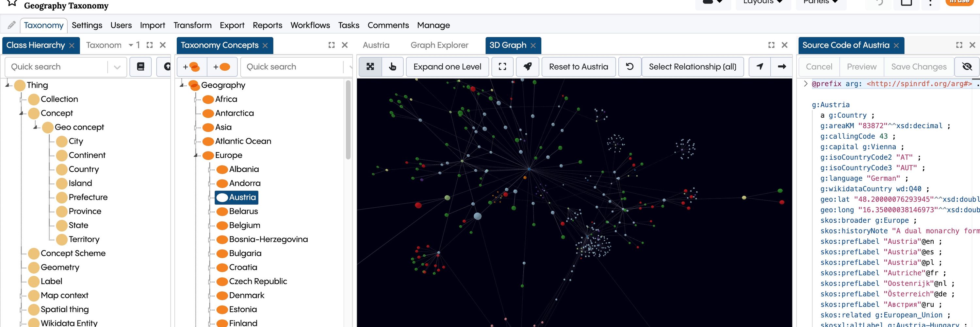Image resolution: width=980 pixels, height=327 pixels.
Task: Maximize the Taxonomy Concepts panel
Action: pyautogui.click(x=331, y=45)
